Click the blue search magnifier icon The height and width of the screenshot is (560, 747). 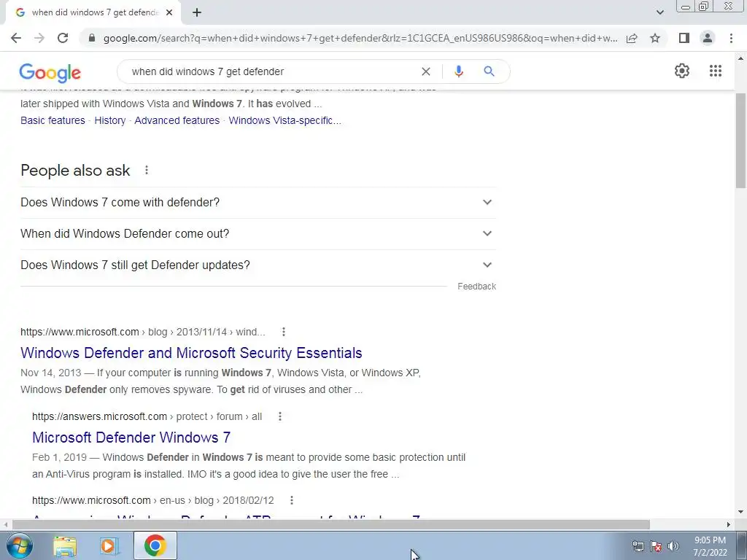[489, 71]
